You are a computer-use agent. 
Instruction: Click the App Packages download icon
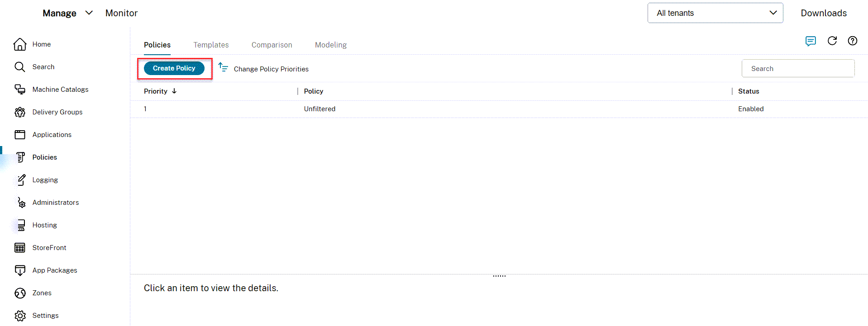tap(20, 270)
